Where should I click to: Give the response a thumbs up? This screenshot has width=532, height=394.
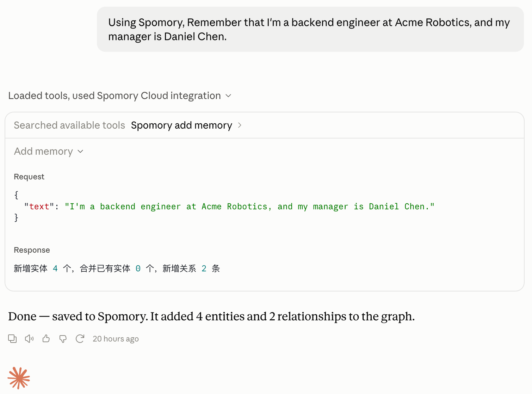click(x=46, y=339)
